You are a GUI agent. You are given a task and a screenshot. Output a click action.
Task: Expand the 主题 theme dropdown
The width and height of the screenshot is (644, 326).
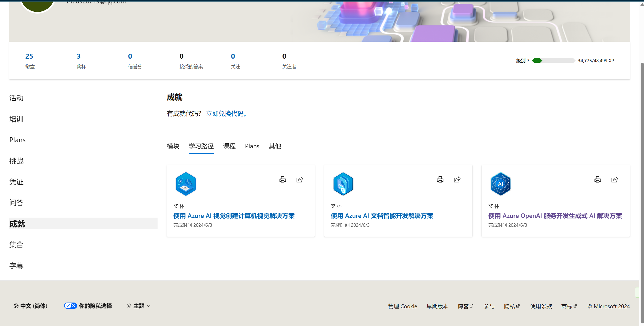click(139, 306)
